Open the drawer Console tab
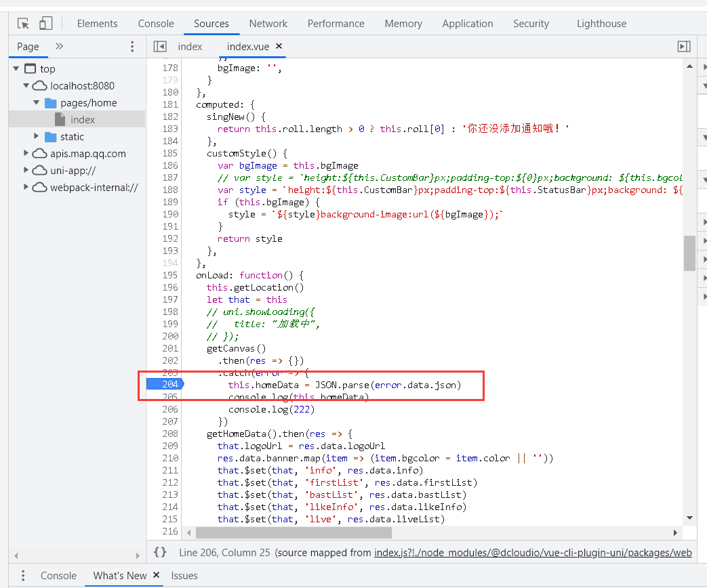The image size is (707, 588). tap(58, 575)
